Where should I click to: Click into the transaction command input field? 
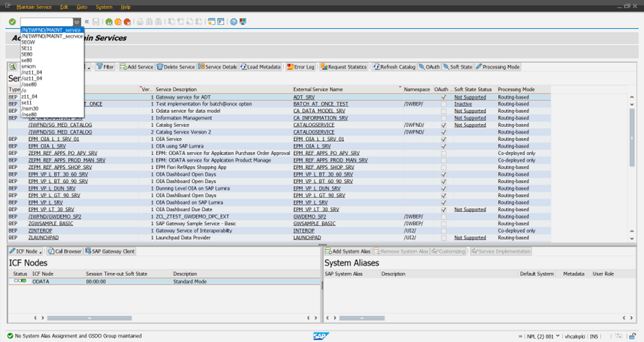click(x=47, y=22)
